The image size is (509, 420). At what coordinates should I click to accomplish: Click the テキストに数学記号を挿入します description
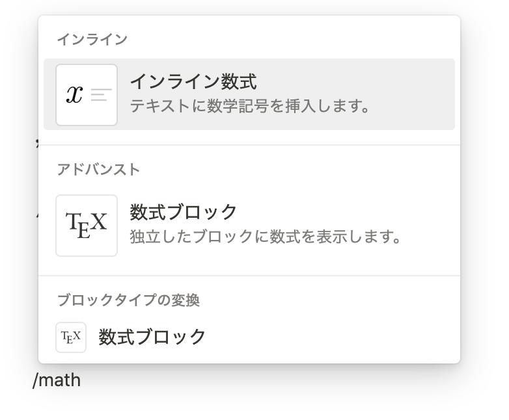[x=250, y=106]
